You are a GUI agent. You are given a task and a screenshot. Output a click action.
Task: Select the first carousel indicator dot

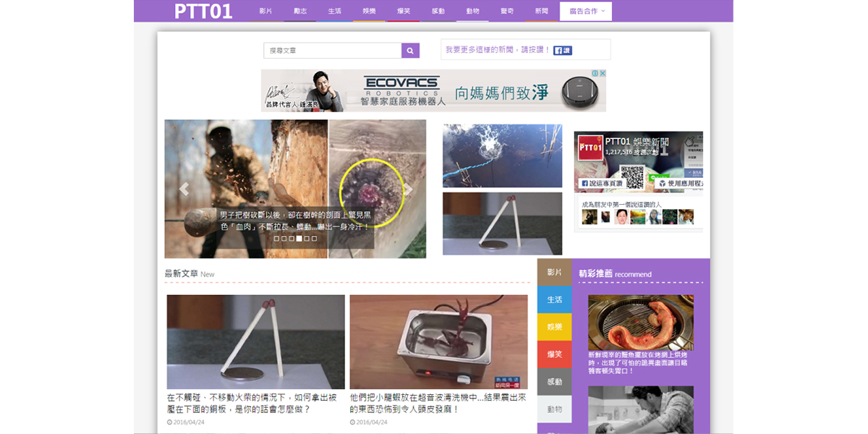click(276, 238)
